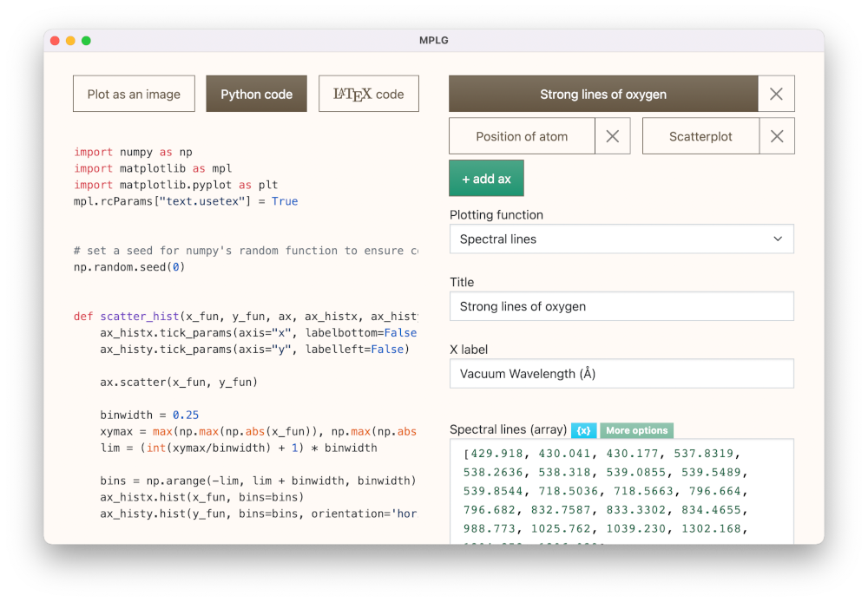Click the '# set a seed' comment line
The width and height of the screenshot is (868, 602).
click(246, 251)
